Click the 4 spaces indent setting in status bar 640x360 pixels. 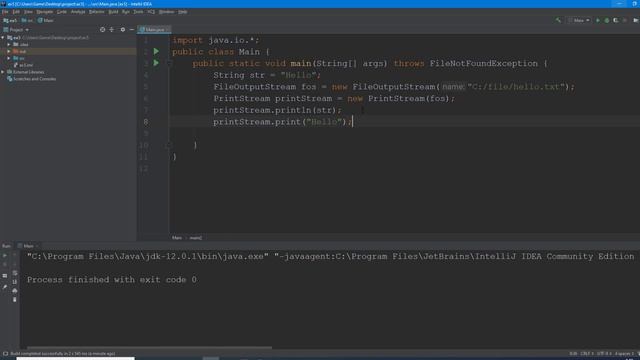point(624,353)
